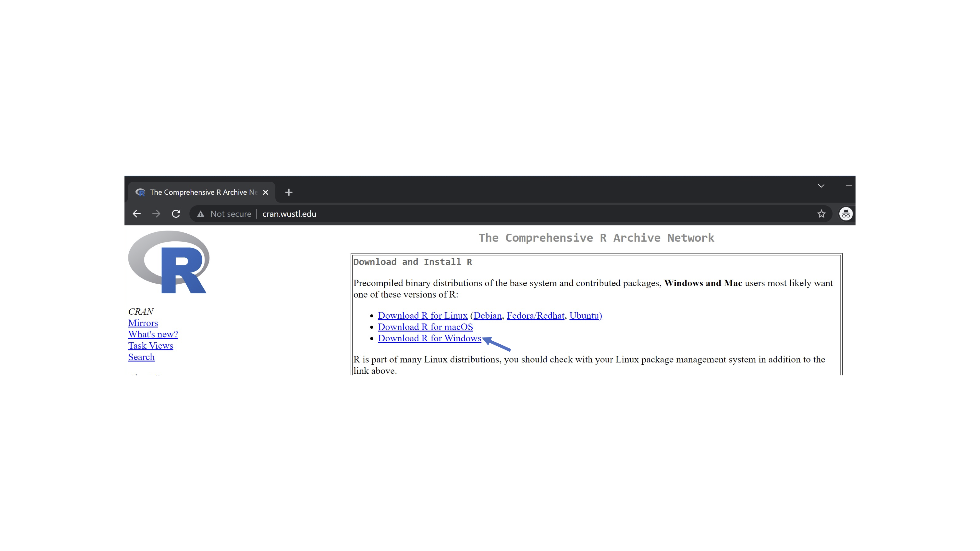Open the Mirrors link in the sidebar
Viewport: 980px width, 551px height.
point(143,323)
